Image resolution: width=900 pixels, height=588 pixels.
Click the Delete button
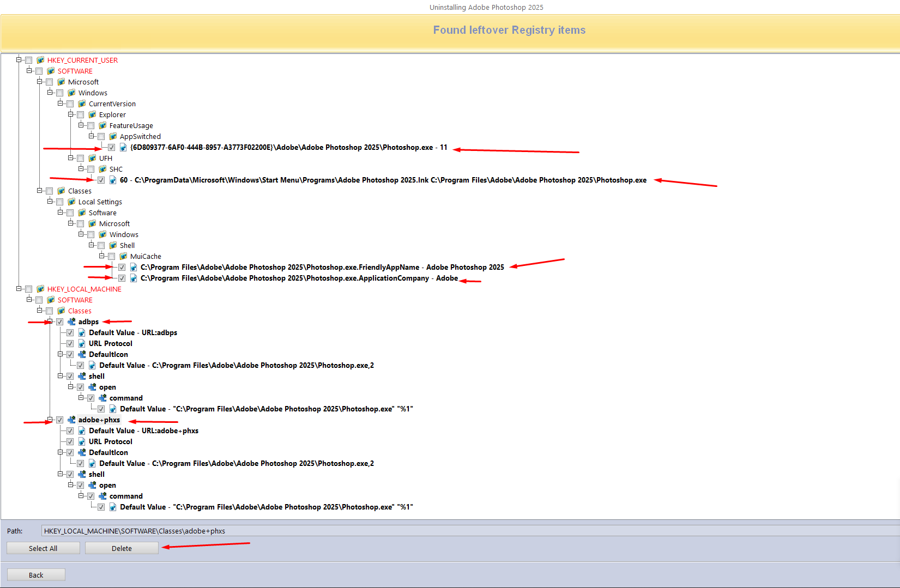122,548
